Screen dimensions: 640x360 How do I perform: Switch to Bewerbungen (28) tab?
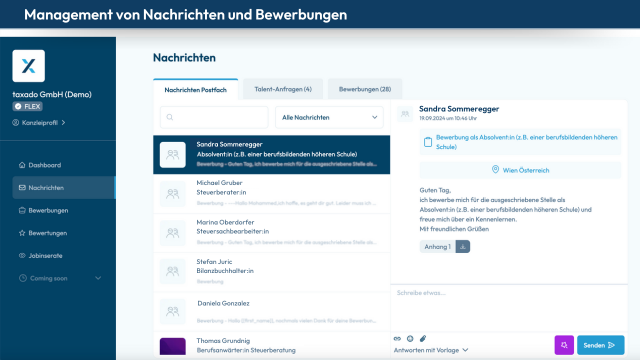[x=365, y=89]
